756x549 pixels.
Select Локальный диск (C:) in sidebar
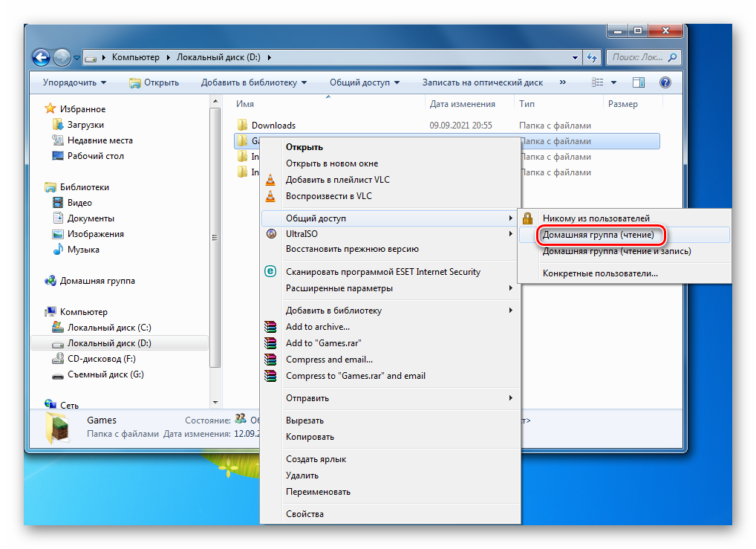coord(109,328)
